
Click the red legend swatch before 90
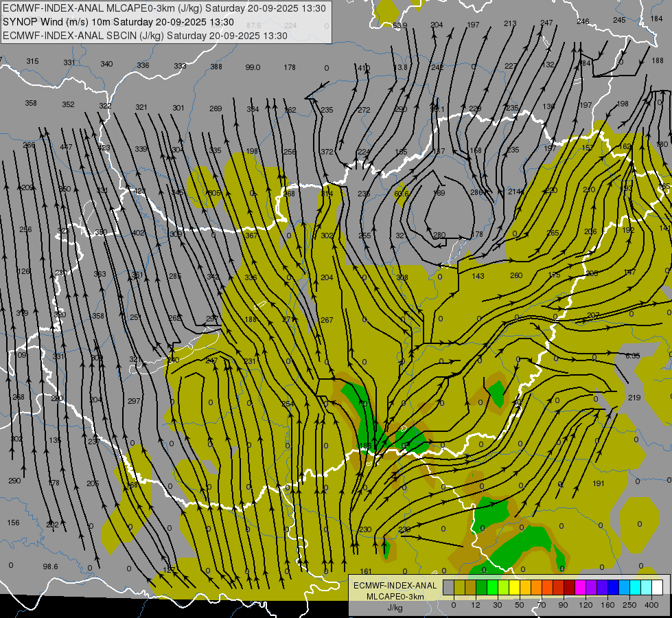click(x=559, y=588)
